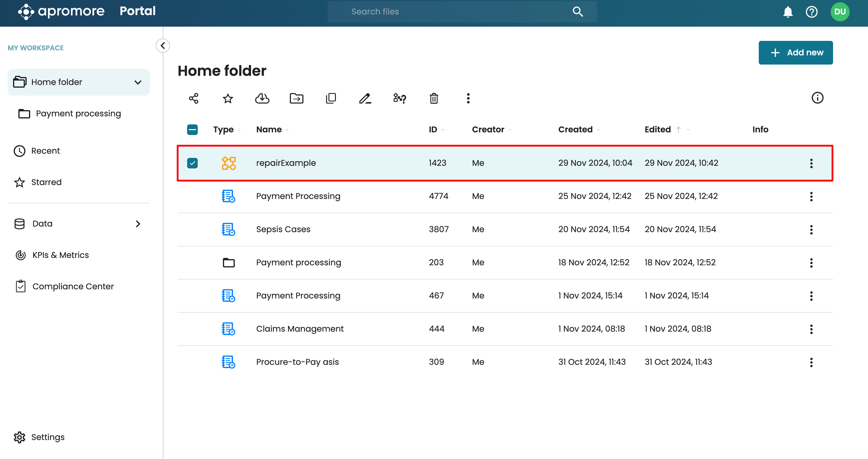Go to Compliance Center
The width and height of the screenshot is (868, 459).
click(x=73, y=286)
